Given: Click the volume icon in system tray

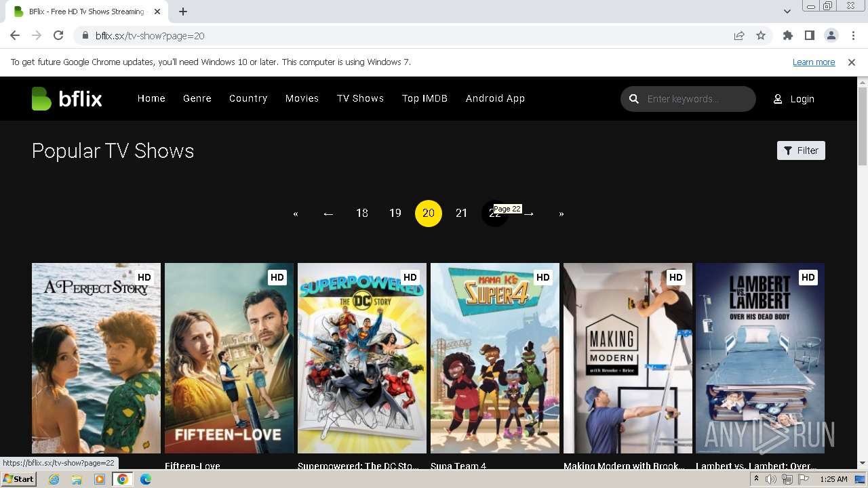Looking at the screenshot, I should [771, 479].
